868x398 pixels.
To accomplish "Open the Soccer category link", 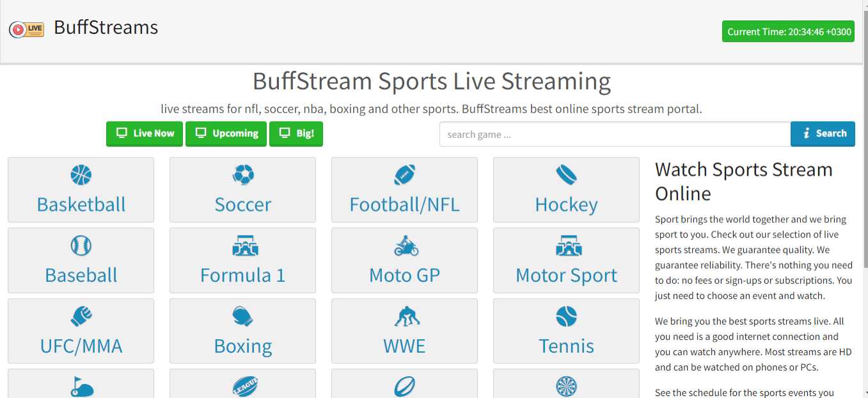I will click(243, 204).
